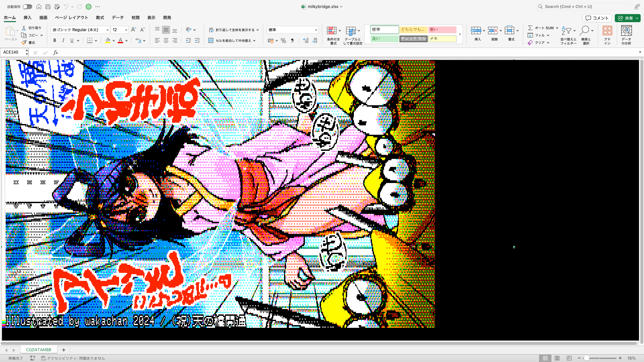Screen dimensions: 644x362
Task: Open AutoSum dropdown arrow
Action: [557, 28]
